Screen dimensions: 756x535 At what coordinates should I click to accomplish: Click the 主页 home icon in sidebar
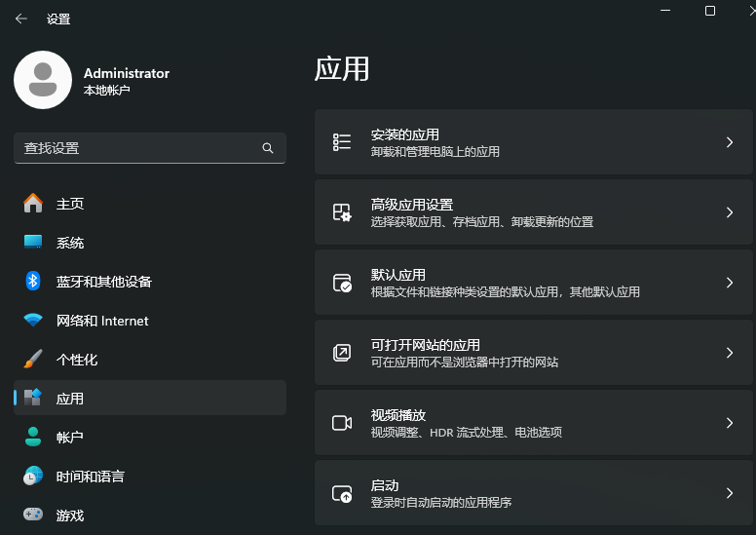coord(33,203)
